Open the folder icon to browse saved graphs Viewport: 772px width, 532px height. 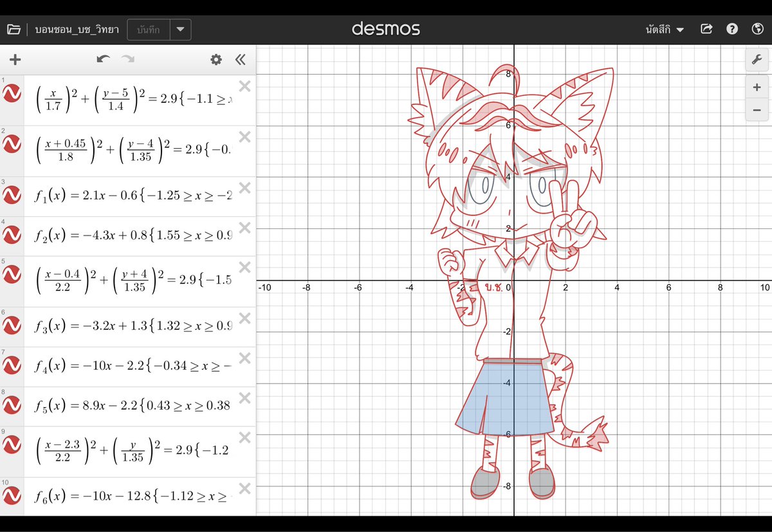(x=14, y=28)
